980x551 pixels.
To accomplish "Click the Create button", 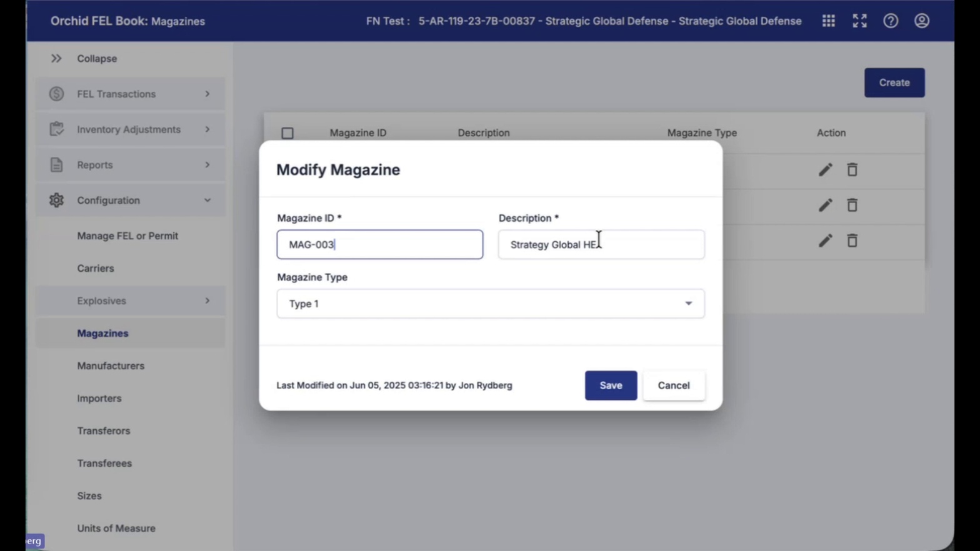I will click(894, 82).
